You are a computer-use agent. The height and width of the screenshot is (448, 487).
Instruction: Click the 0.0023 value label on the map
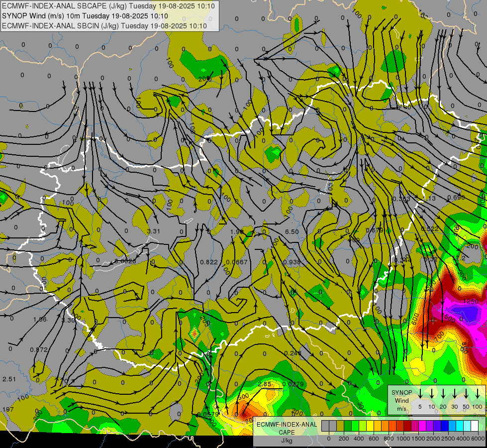(125, 261)
